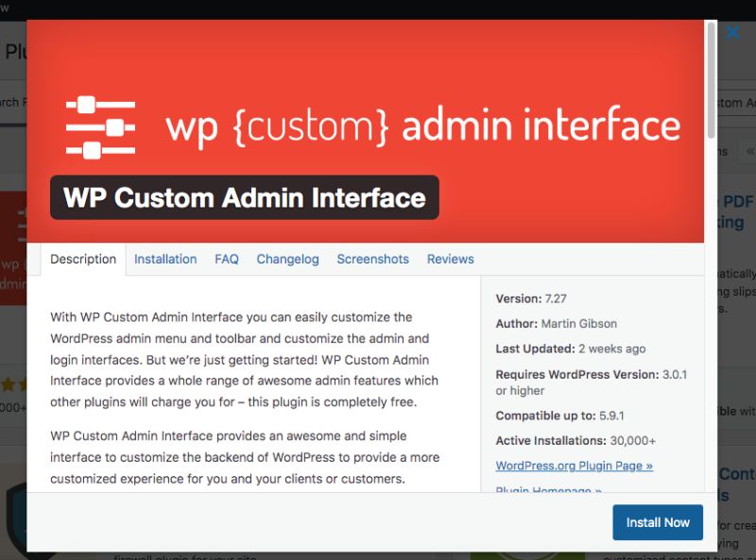The width and height of the screenshot is (756, 560).
Task: Click the WP Custom Admin Interface title badge
Action: pyautogui.click(x=244, y=197)
